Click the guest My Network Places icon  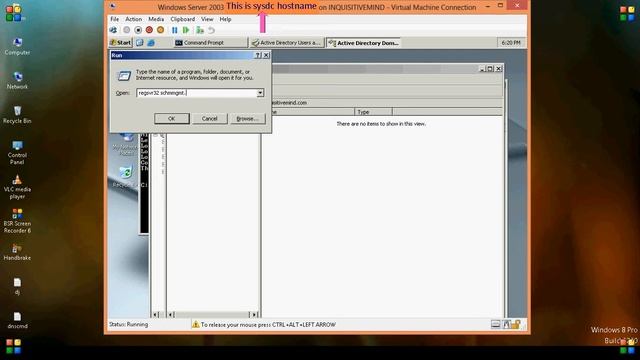tap(126, 144)
